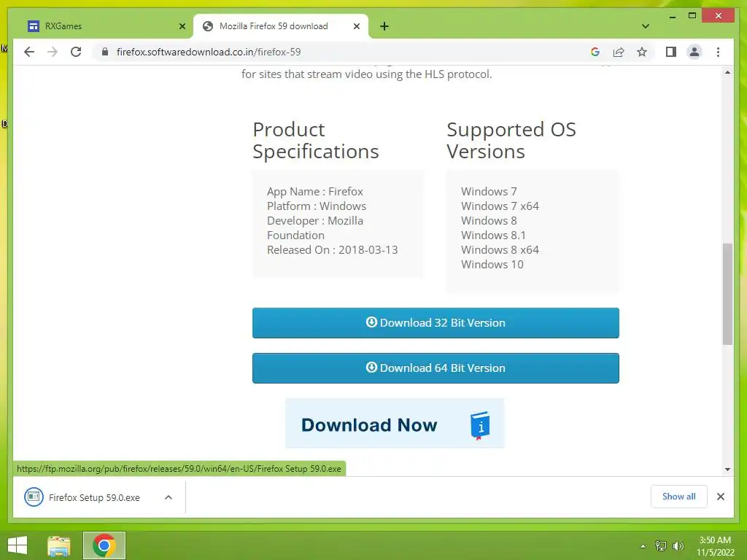Viewport: 747px width, 560px height.
Task: Click the 'Released On : 2018-03-13' text
Action: [x=332, y=250]
